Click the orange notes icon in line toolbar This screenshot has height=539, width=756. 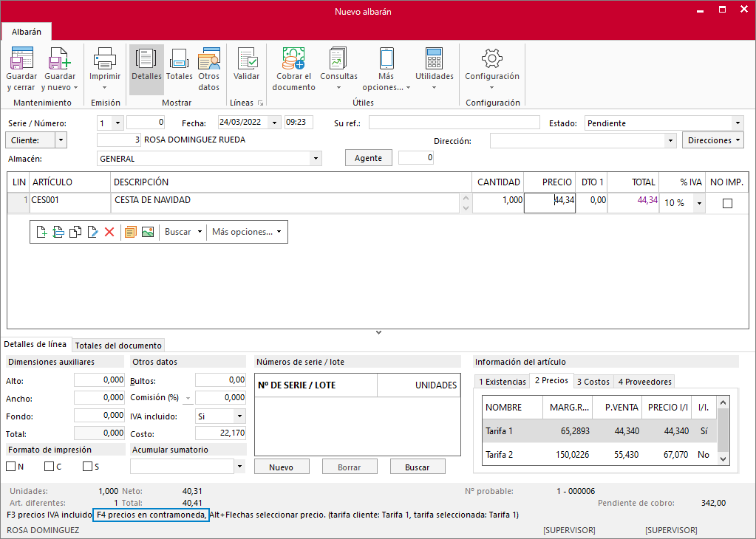(x=130, y=232)
